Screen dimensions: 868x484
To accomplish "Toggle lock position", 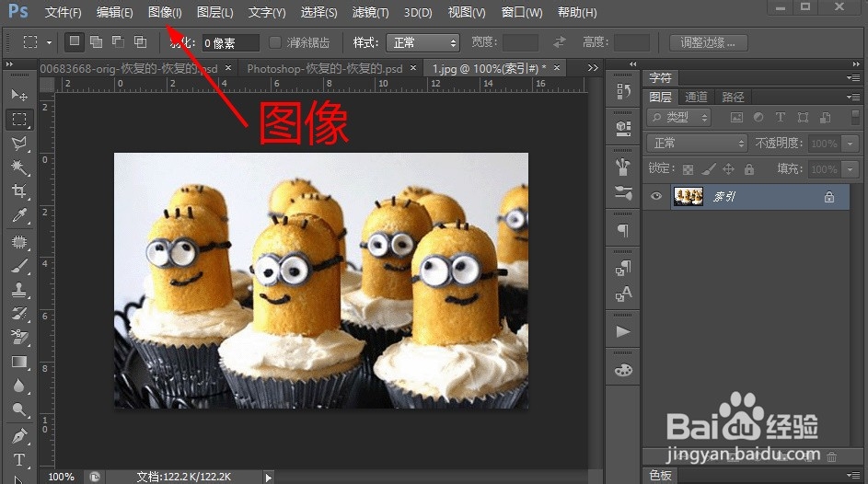I will (728, 169).
